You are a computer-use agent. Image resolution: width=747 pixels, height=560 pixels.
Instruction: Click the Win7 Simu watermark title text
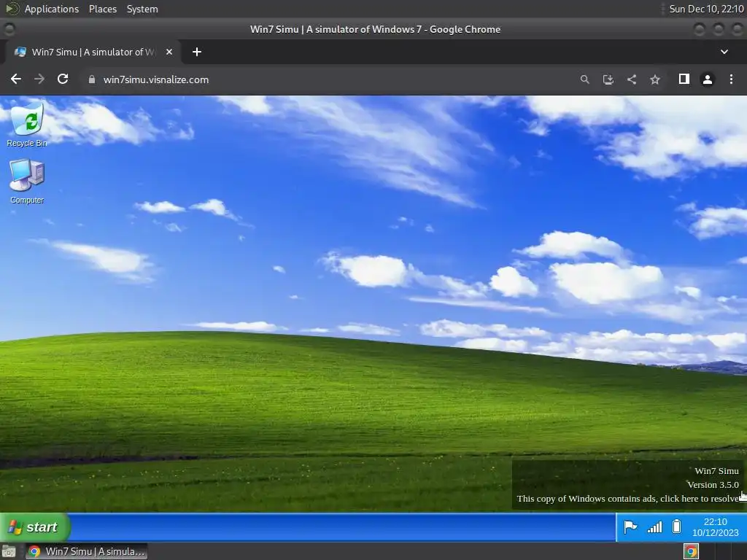pos(716,471)
